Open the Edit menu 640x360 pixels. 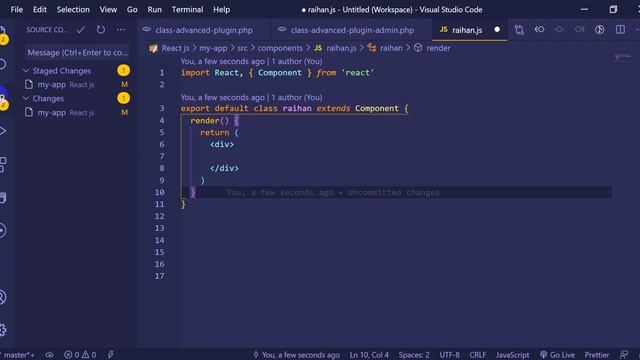click(x=40, y=9)
